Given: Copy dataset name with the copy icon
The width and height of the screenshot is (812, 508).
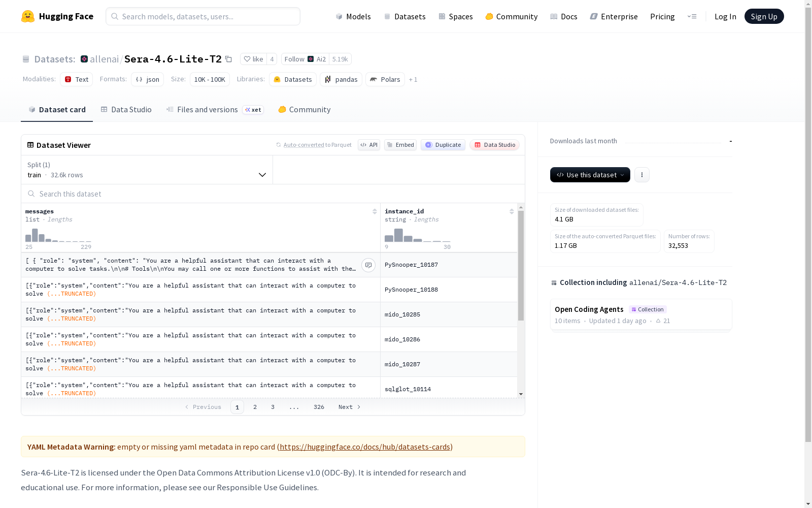Looking at the screenshot, I should click(228, 59).
